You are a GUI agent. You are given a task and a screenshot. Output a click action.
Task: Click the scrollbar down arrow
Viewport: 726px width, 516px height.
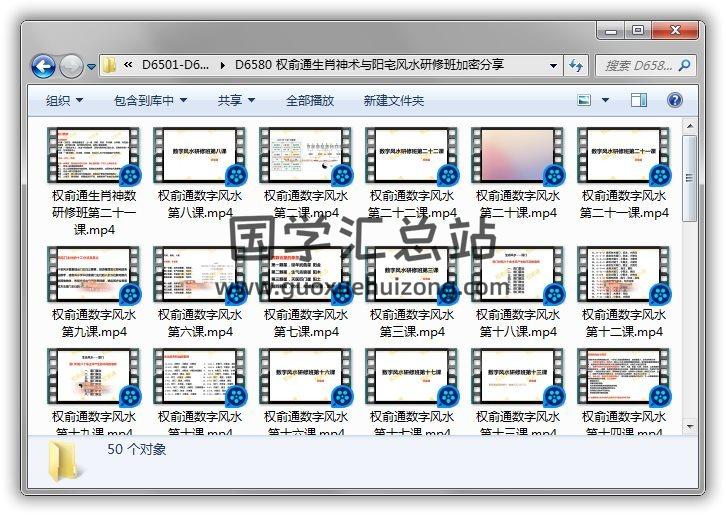point(690,427)
